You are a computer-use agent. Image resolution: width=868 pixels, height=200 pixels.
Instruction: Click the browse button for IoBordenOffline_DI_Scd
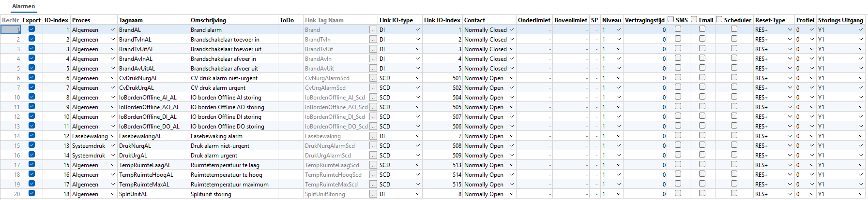click(x=373, y=117)
